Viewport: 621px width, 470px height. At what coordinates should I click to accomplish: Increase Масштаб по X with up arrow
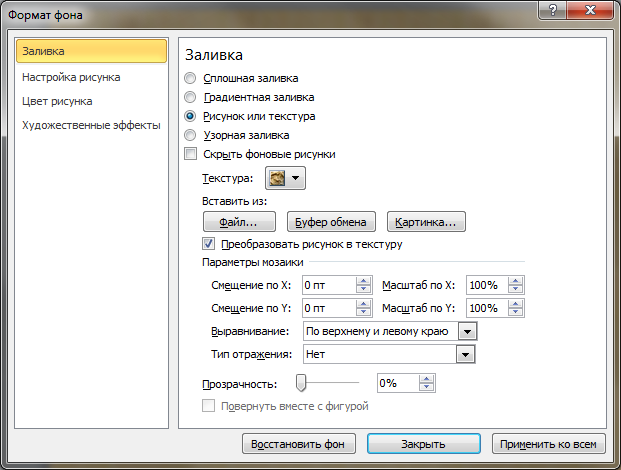click(516, 281)
